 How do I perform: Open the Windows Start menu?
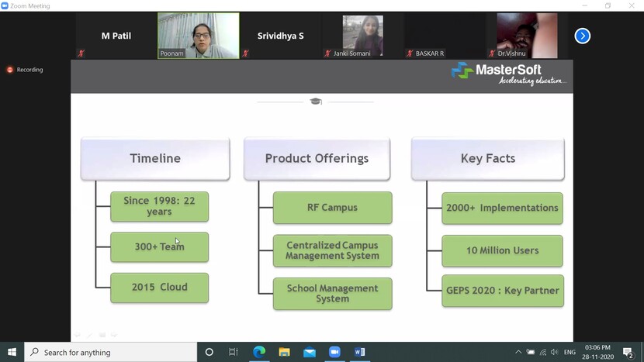[12, 352]
